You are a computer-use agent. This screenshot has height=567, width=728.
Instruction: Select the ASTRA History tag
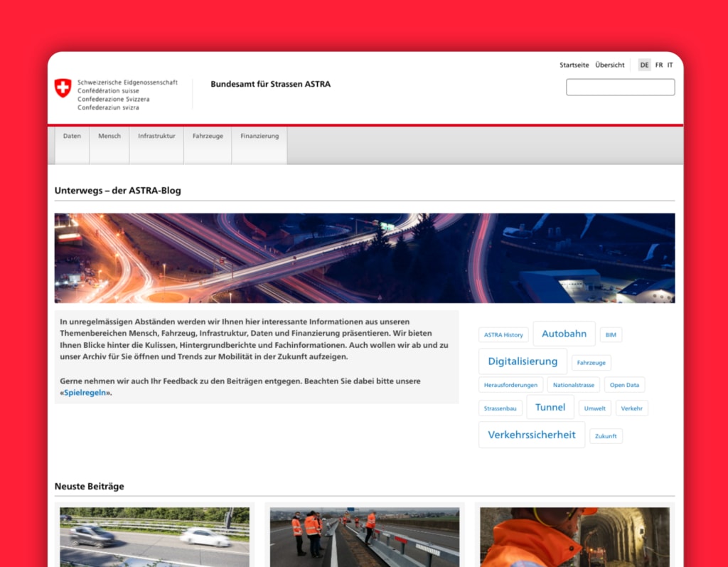click(x=503, y=334)
